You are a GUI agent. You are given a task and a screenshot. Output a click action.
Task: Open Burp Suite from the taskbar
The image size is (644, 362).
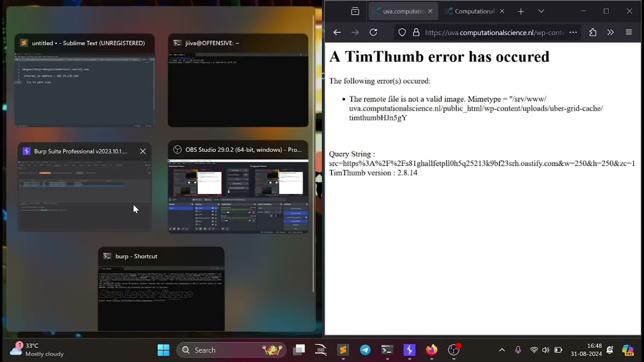coord(409,350)
